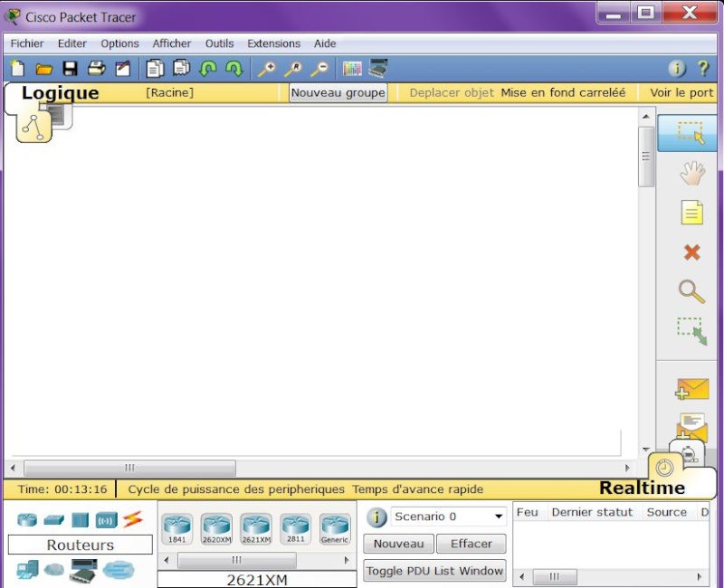Choose the Inspect magnifier tool

tap(691, 291)
